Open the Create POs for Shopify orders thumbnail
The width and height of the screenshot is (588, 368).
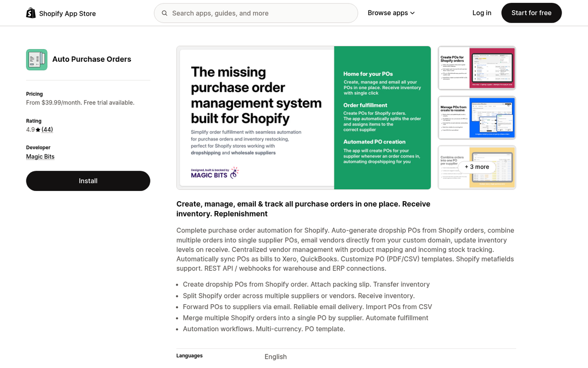click(477, 68)
